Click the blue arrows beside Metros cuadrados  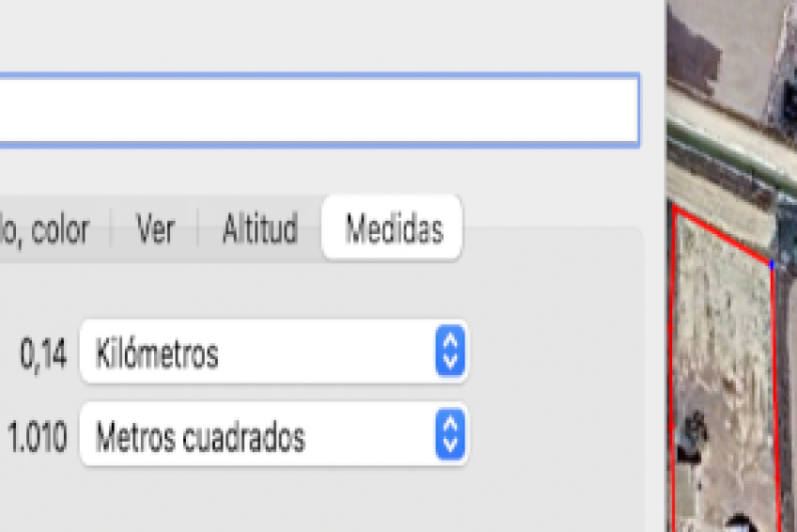pos(451,436)
